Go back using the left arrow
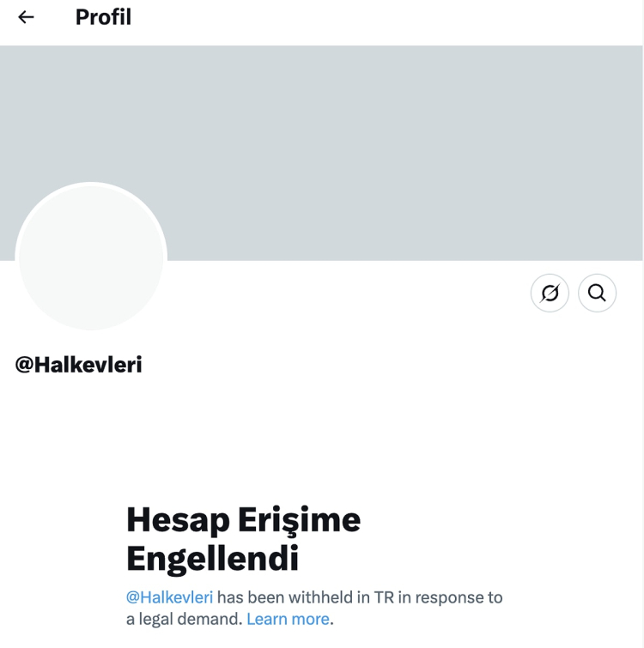This screenshot has height=648, width=644. point(26,17)
